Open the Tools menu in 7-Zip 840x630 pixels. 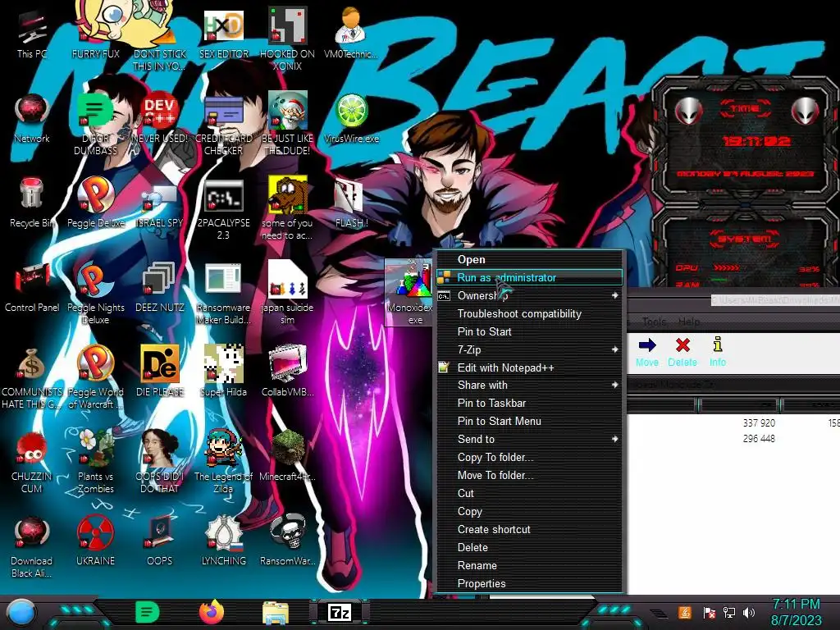654,322
